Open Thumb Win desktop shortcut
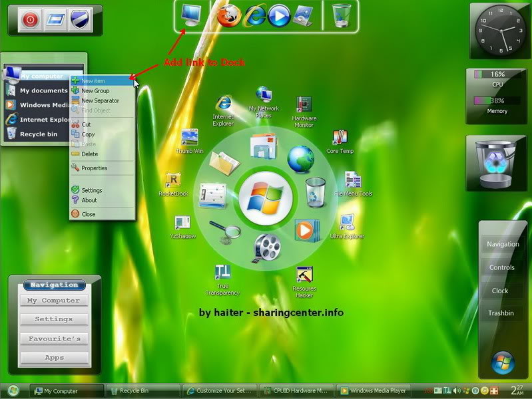The image size is (532, 399). 190,142
